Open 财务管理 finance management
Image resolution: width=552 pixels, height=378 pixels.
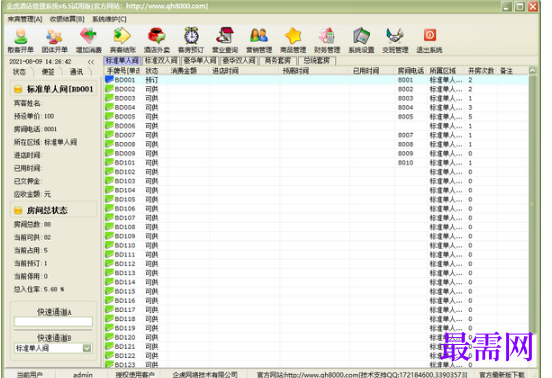(x=327, y=40)
